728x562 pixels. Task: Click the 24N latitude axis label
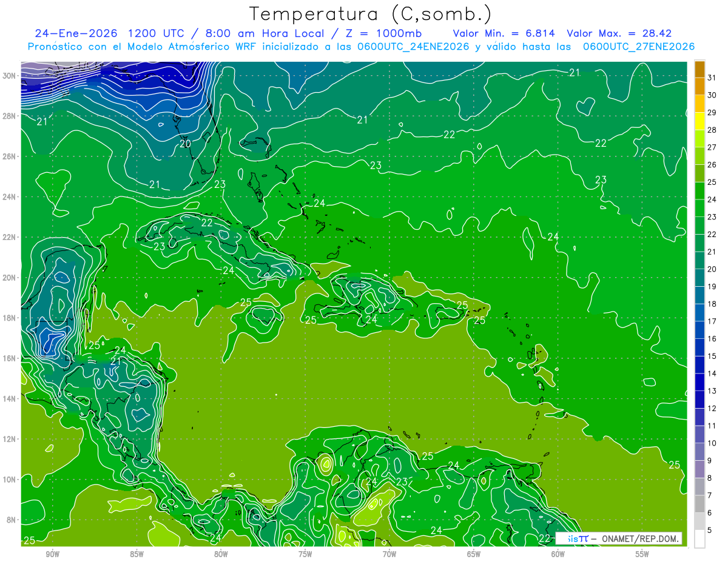(10, 196)
